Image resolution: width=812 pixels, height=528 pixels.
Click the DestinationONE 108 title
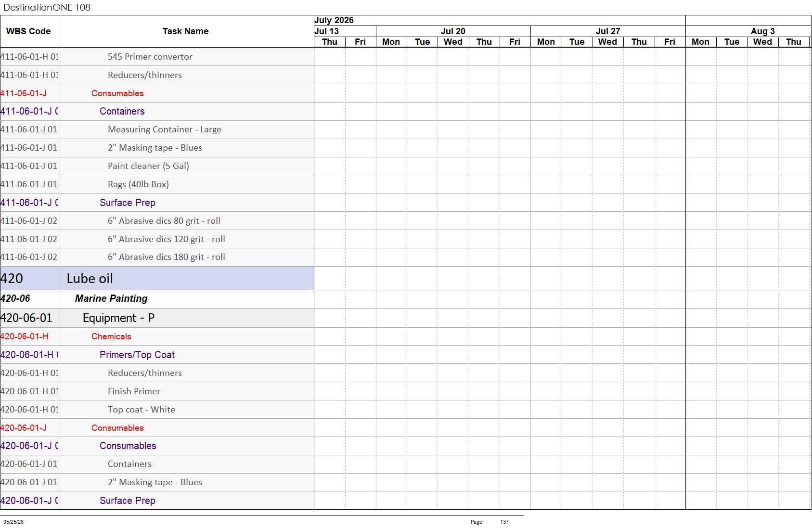pyautogui.click(x=47, y=7)
